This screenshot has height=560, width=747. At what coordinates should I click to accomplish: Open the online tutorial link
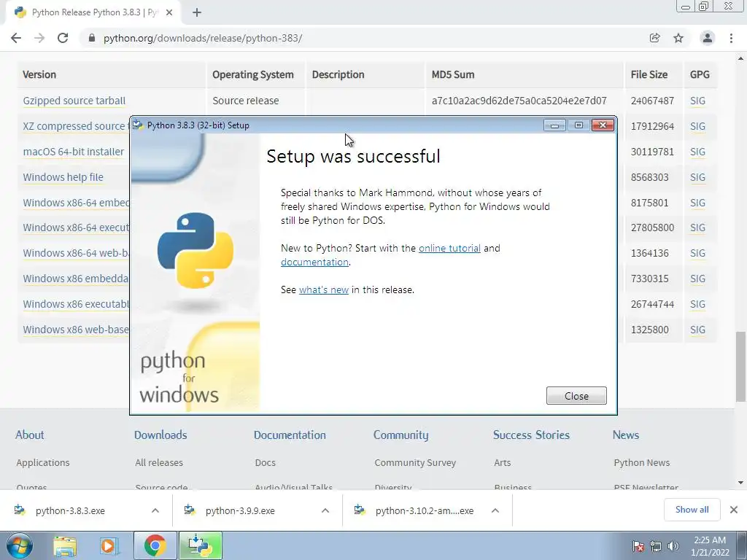pyautogui.click(x=449, y=248)
